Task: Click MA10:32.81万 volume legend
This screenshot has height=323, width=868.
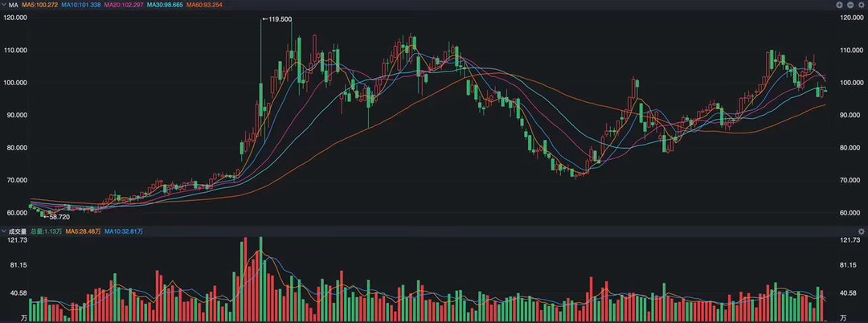Action: point(124,231)
